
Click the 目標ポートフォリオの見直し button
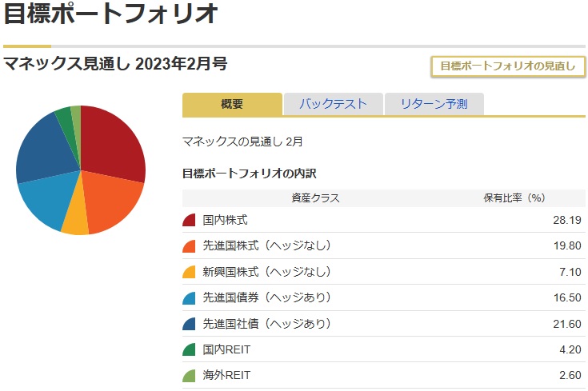click(508, 66)
